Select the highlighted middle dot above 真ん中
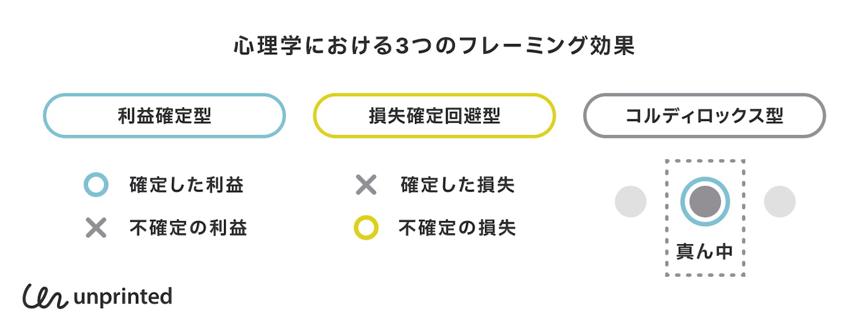 705,202
